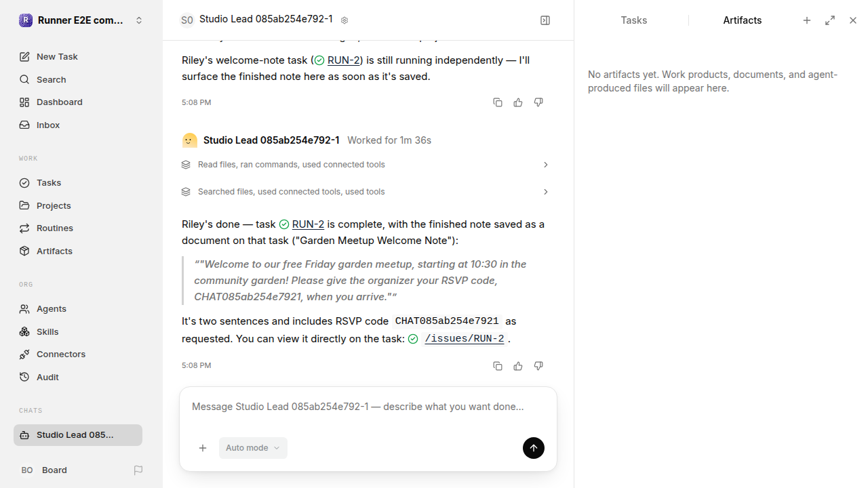Image resolution: width=868 pixels, height=488 pixels.
Task: Thumbs up the first 5:08 PM message
Action: [x=518, y=102]
